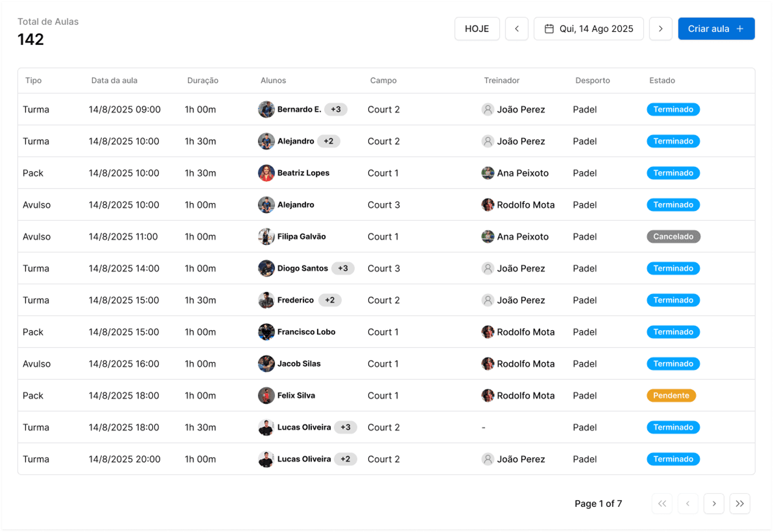Click Beatriz Lopes avatar
The height and width of the screenshot is (532, 773).
coord(266,173)
